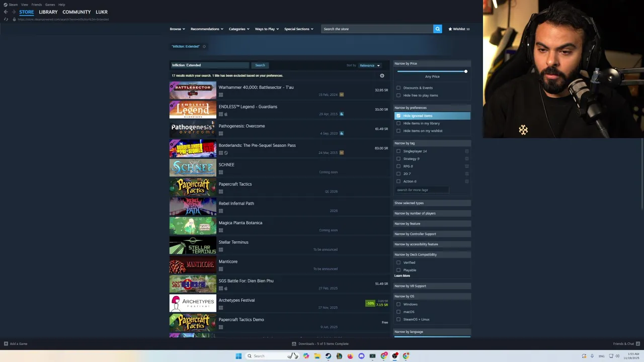
Task: Click the store search magnifier button
Action: 437,29
